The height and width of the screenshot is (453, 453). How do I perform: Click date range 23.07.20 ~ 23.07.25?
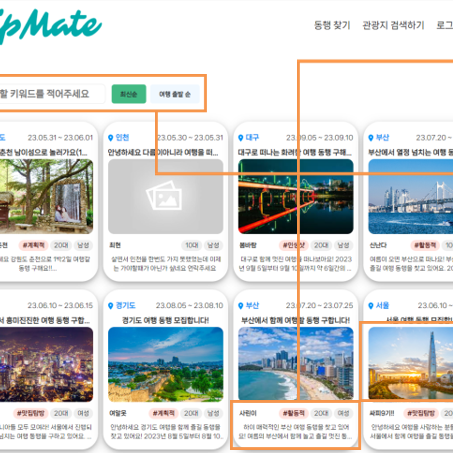319,306
